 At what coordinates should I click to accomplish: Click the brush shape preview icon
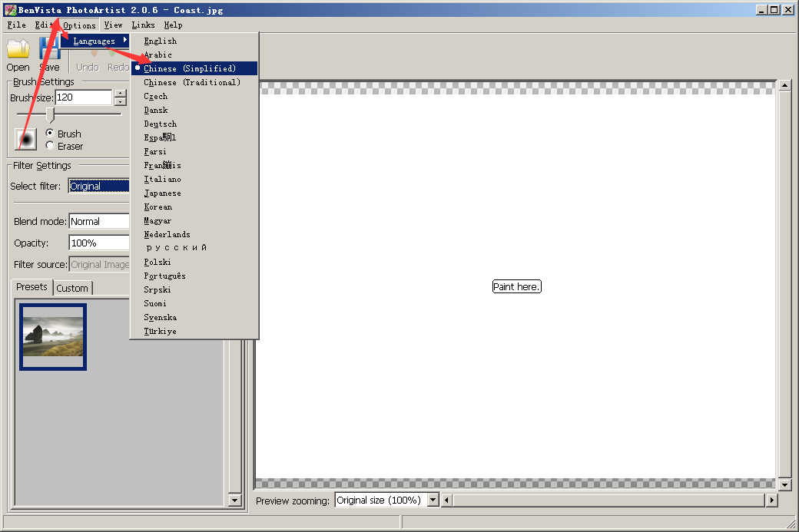click(26, 139)
